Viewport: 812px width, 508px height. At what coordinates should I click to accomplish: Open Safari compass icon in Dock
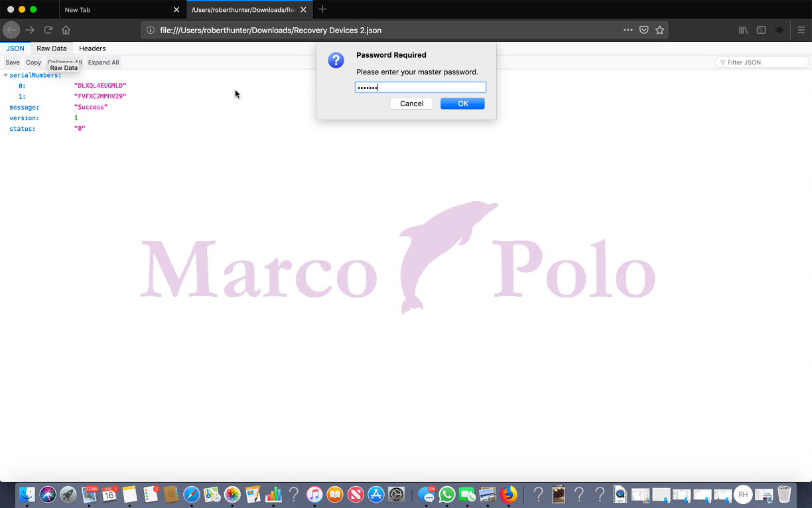click(x=191, y=494)
